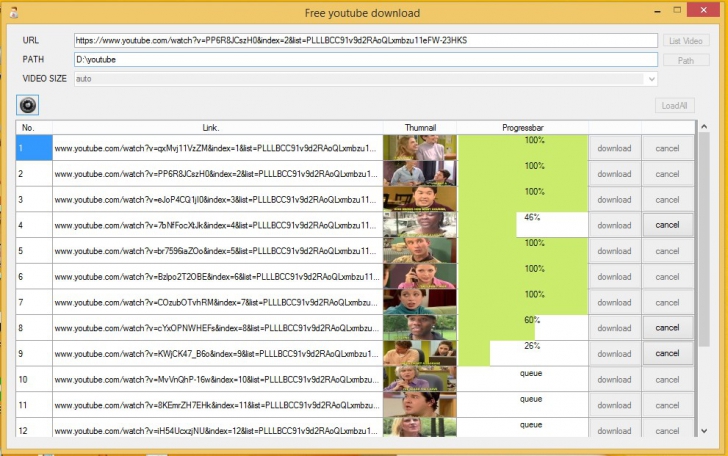Cancel the download in row 8
The image size is (728, 456).
667,328
